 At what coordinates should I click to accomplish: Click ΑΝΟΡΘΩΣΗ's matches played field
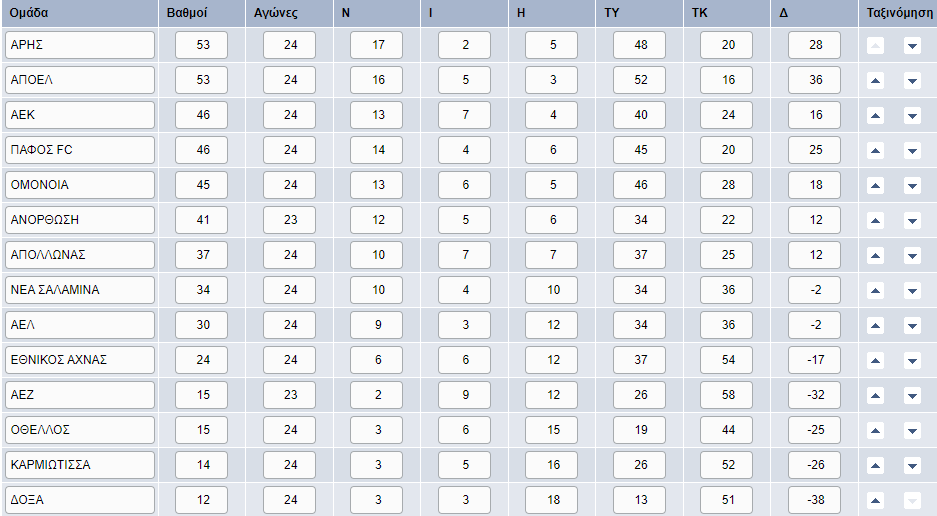289,220
